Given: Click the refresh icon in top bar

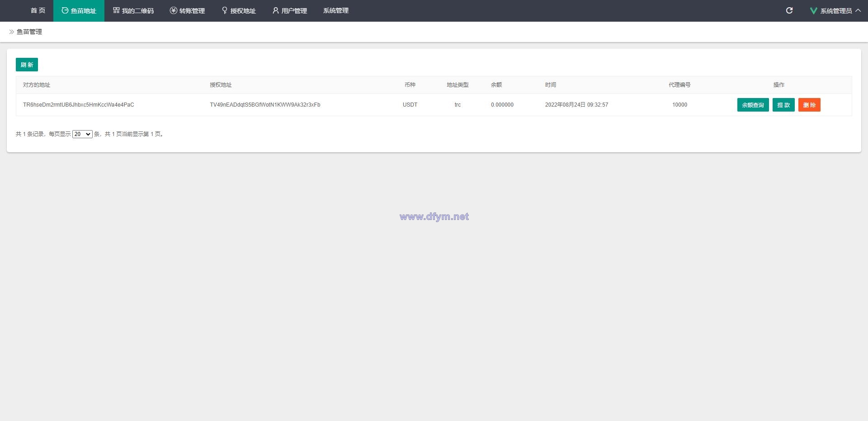Looking at the screenshot, I should point(789,10).
